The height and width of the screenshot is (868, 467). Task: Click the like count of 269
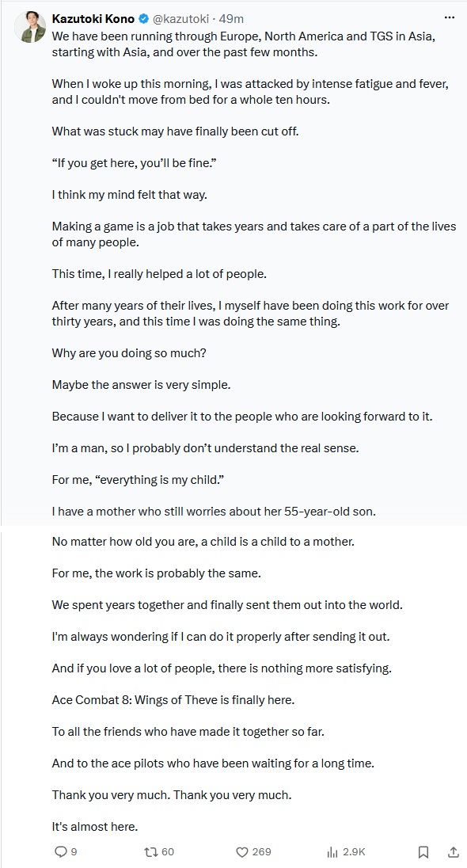point(262,852)
